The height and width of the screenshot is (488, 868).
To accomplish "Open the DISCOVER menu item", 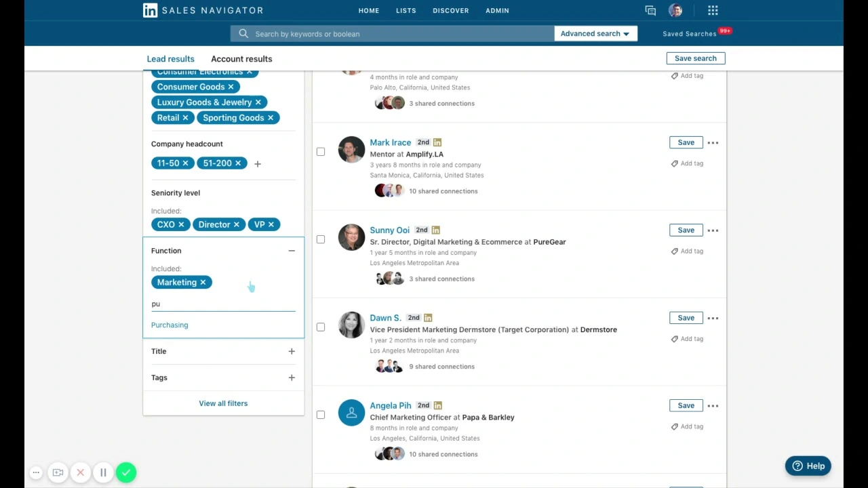I will click(450, 10).
